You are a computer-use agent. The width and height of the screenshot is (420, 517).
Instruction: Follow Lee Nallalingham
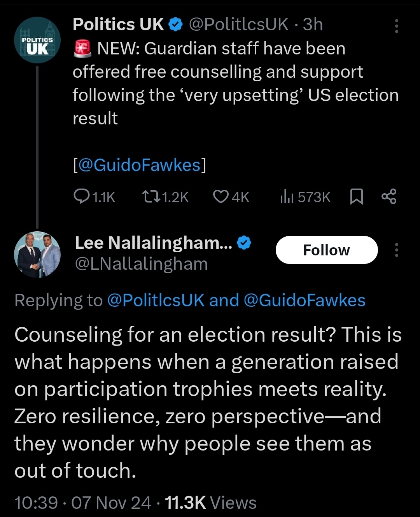tap(327, 250)
